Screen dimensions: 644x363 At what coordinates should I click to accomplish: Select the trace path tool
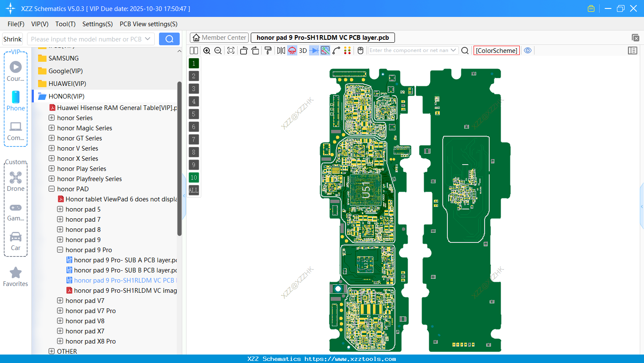(x=337, y=51)
